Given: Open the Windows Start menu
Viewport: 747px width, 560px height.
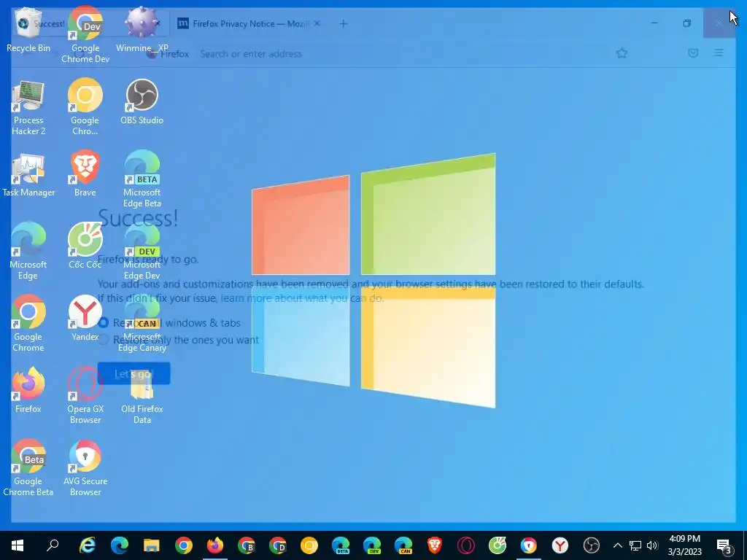Looking at the screenshot, I should [18, 545].
